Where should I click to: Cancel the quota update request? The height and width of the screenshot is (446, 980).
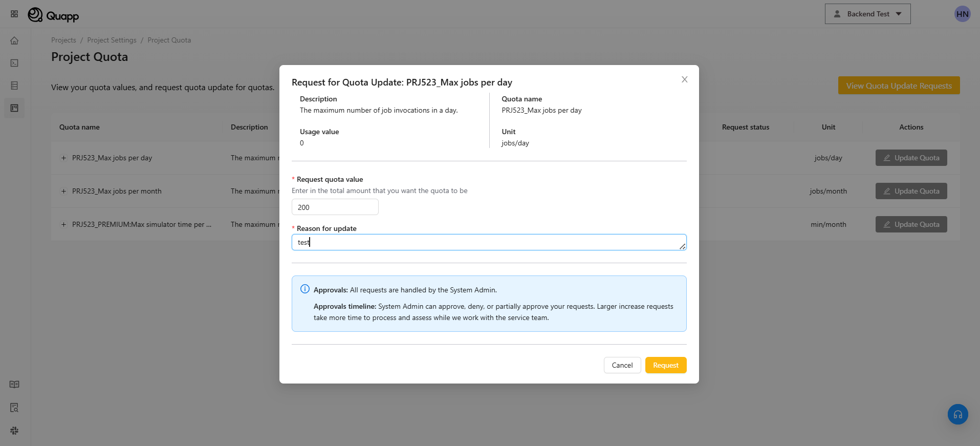[x=622, y=365]
